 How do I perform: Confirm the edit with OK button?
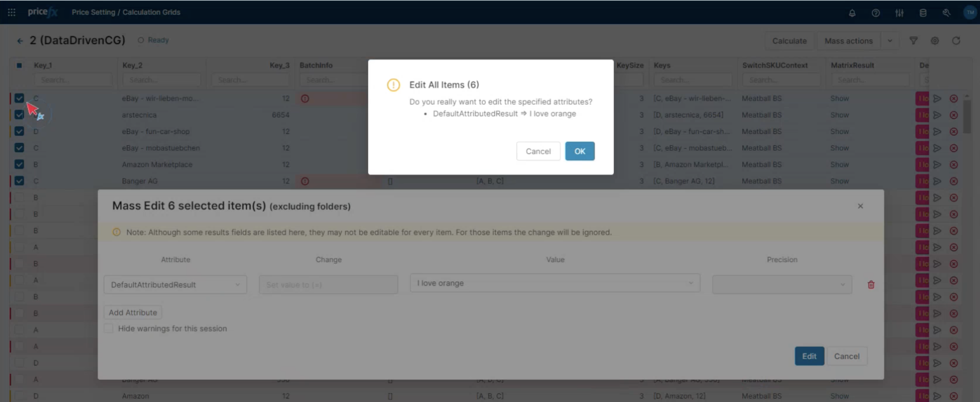pyautogui.click(x=579, y=151)
